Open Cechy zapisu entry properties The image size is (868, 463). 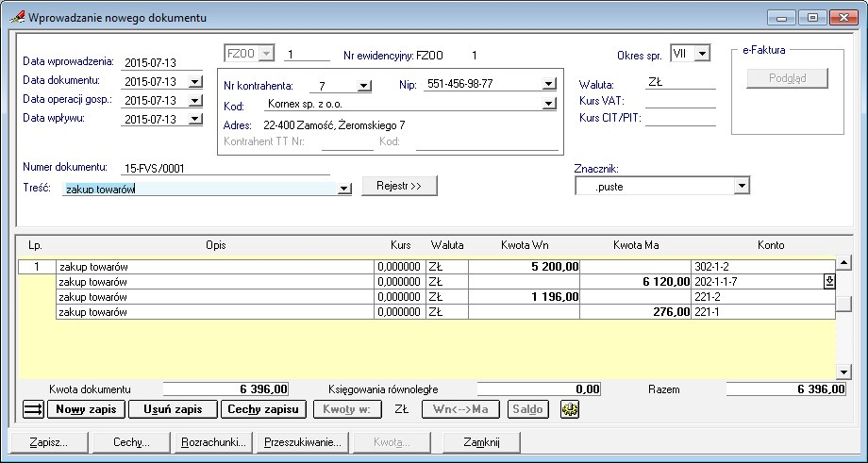pyautogui.click(x=263, y=409)
